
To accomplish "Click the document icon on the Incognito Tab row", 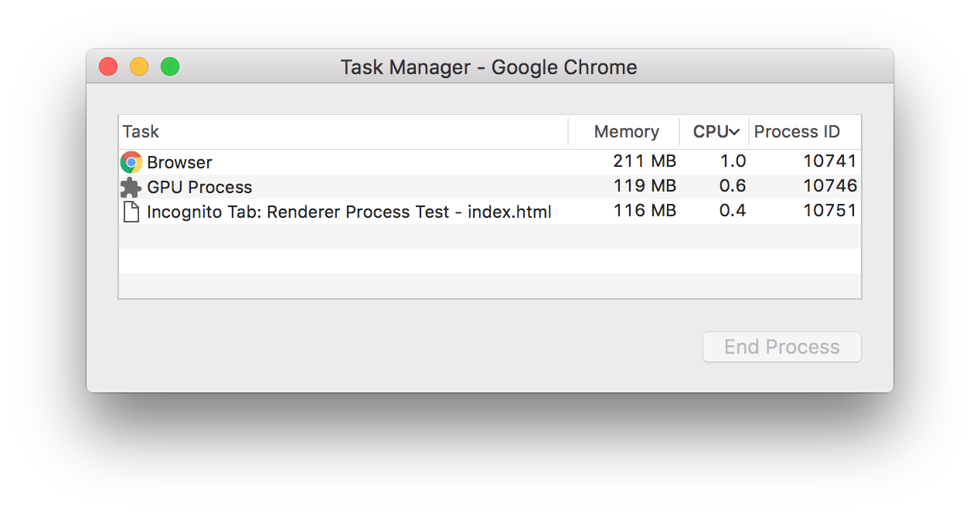I will [129, 211].
